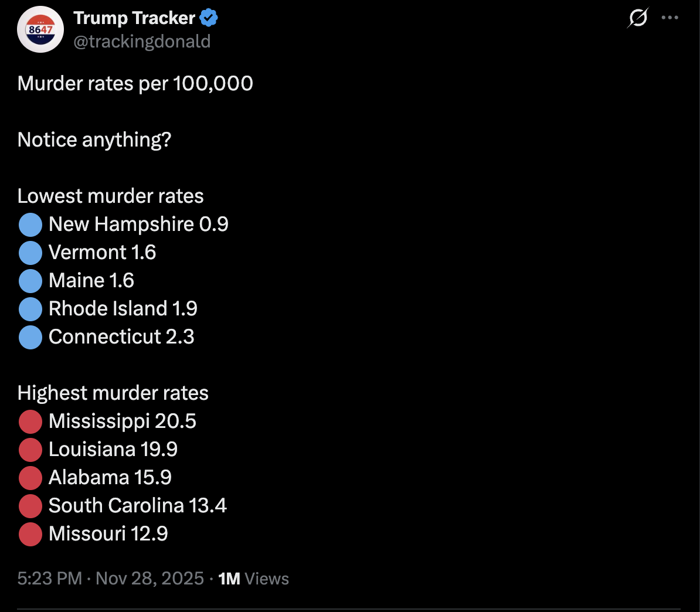This screenshot has width=700, height=612.
Task: Click the red circle beside Mississippi
Action: pyautogui.click(x=30, y=421)
